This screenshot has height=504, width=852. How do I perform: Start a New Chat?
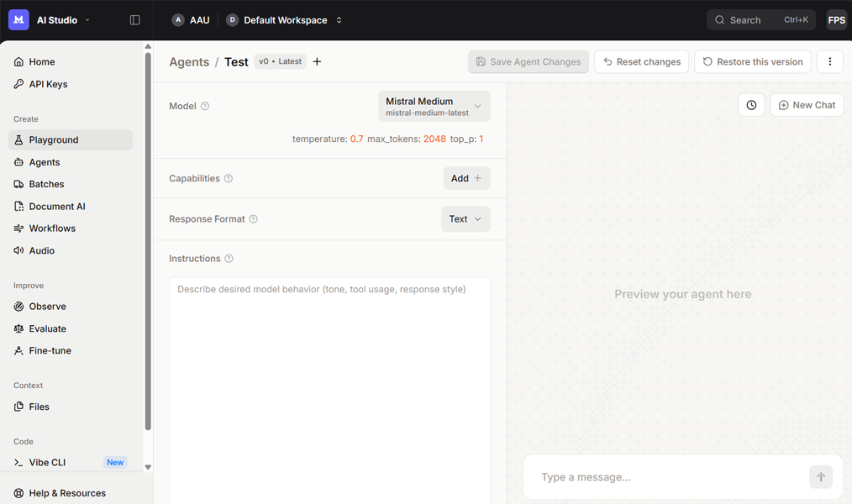click(x=807, y=105)
